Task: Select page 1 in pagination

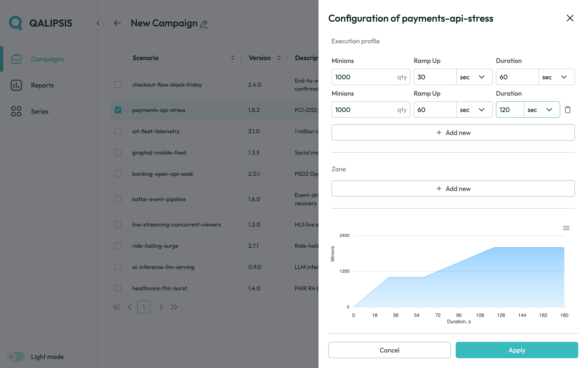Action: (x=144, y=307)
